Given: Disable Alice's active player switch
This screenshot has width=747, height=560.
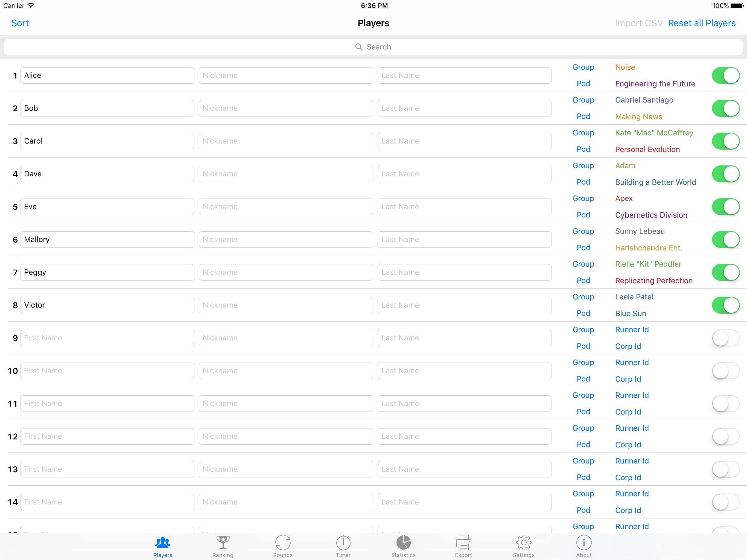Looking at the screenshot, I should click(725, 75).
